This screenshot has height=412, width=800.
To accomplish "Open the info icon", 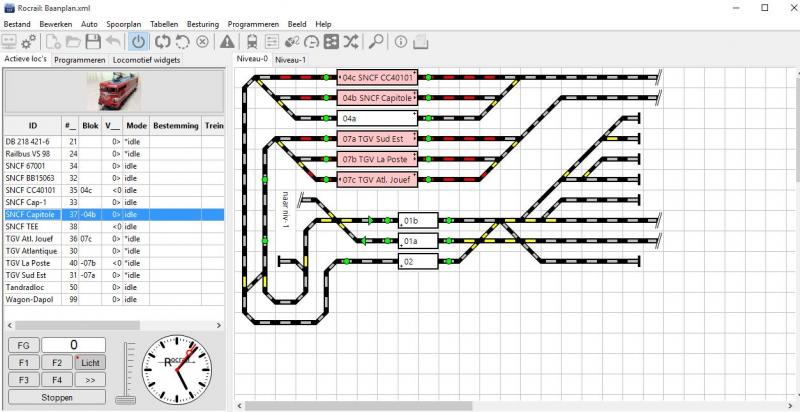I will click(401, 42).
